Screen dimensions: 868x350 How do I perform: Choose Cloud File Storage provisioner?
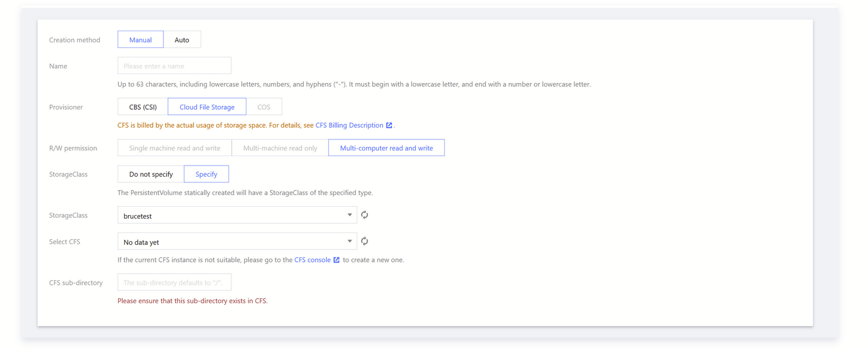tap(207, 107)
